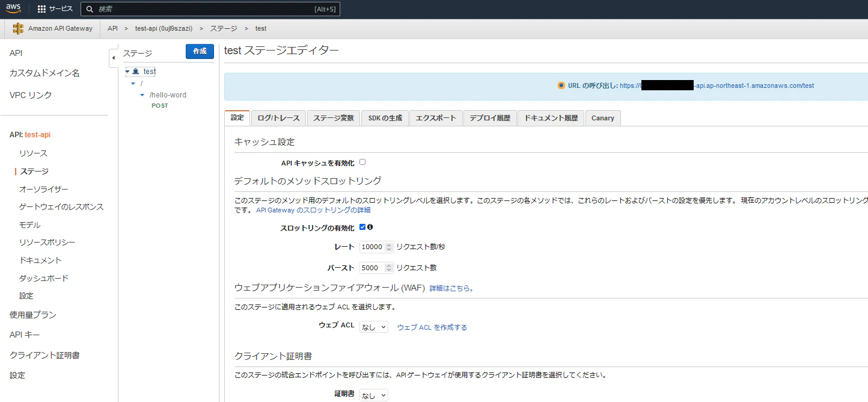Screen dimensions: 868x402
Task: Open the invoke URL link
Action: (x=717, y=85)
